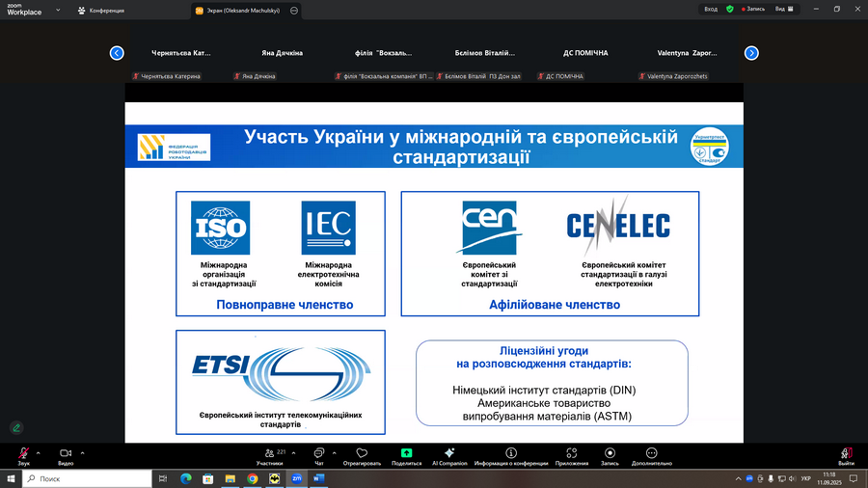The width and height of the screenshot is (868, 488).
Task: Select the філія "Вокзаль... participant tile
Action: coord(384,53)
